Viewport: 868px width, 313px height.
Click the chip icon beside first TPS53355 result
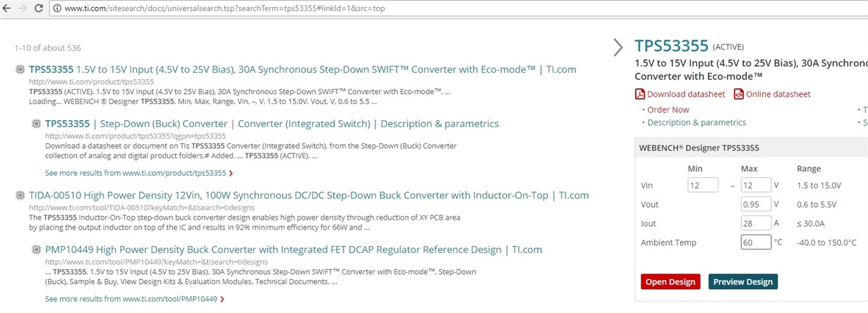tap(20, 69)
